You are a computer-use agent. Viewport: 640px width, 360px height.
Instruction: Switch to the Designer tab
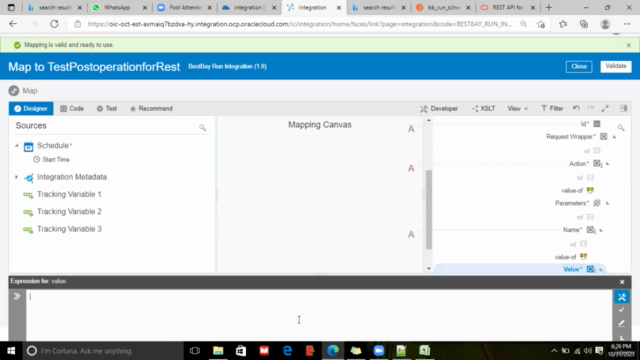pos(31,109)
